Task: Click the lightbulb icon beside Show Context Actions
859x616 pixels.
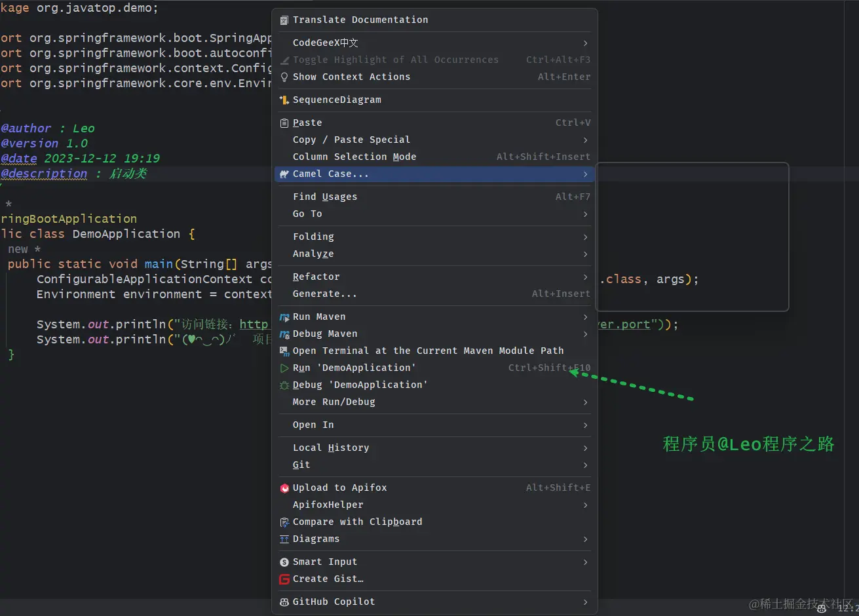Action: point(284,77)
